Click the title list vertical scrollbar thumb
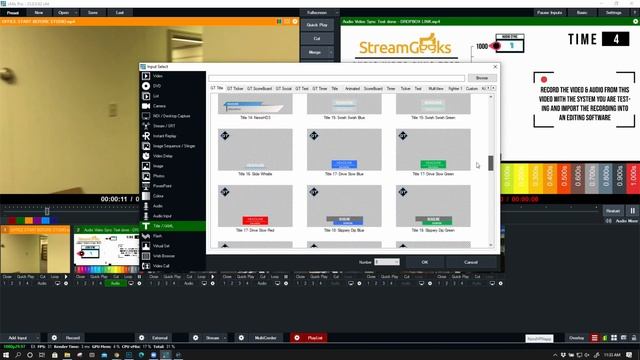The width and height of the screenshot is (640, 360). tap(491, 163)
